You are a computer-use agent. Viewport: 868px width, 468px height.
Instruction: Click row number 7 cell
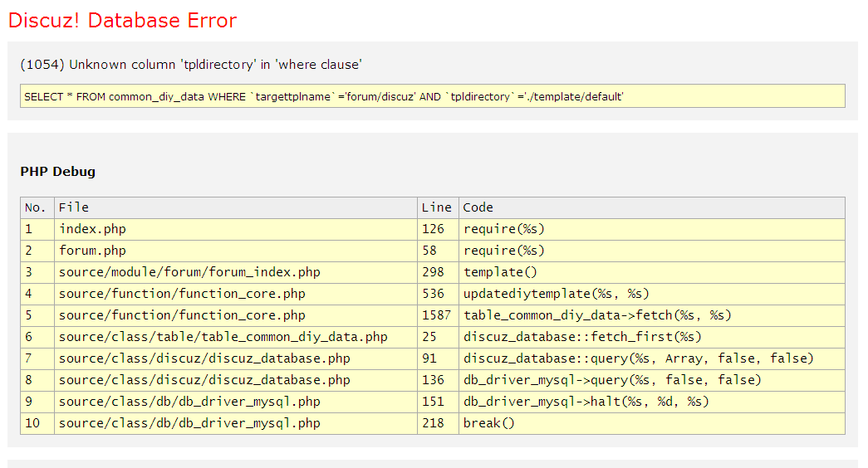[37, 358]
